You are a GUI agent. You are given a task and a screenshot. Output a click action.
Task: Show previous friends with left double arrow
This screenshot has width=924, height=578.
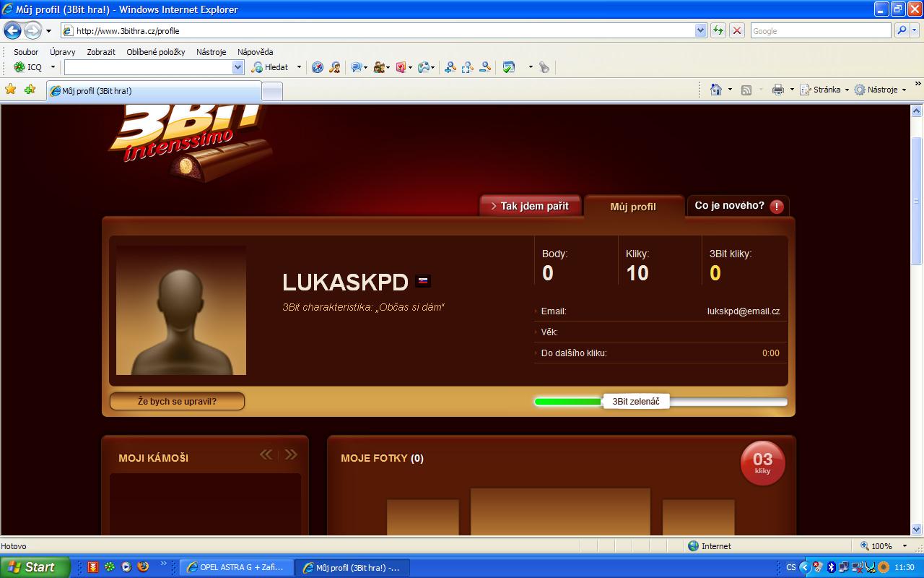coord(266,454)
